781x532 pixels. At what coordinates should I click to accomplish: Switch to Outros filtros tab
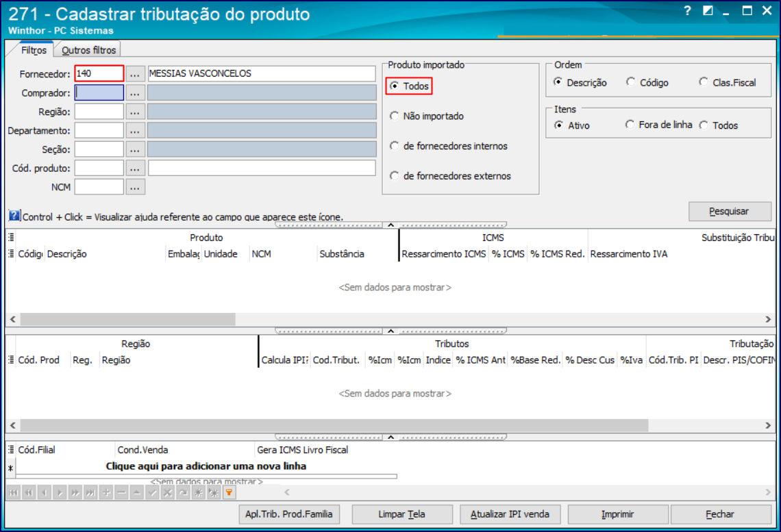point(88,50)
